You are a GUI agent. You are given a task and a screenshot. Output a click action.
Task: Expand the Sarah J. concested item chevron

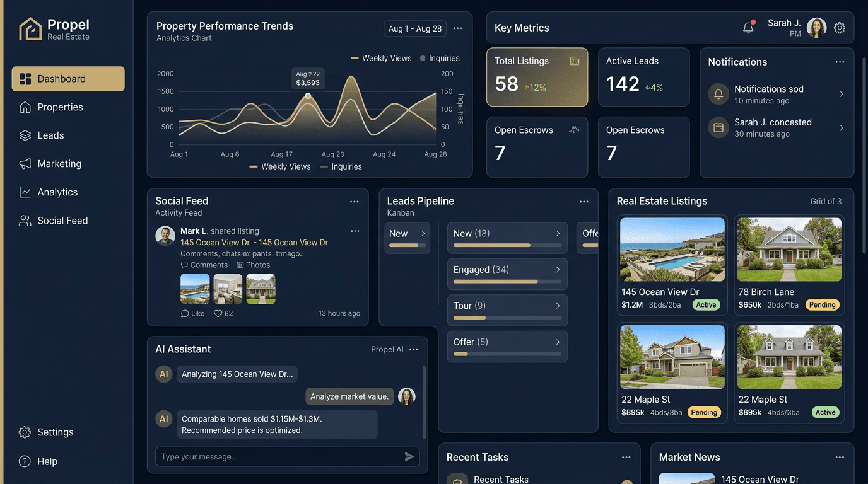tap(842, 128)
